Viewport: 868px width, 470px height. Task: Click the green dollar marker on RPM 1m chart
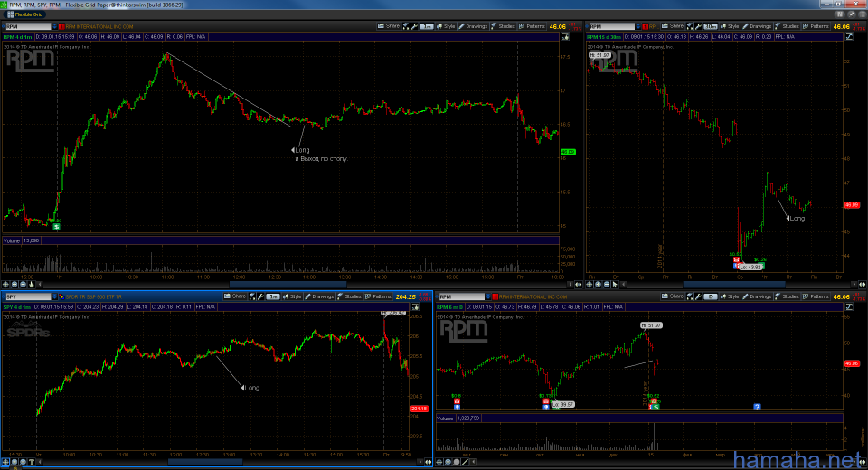(x=56, y=227)
